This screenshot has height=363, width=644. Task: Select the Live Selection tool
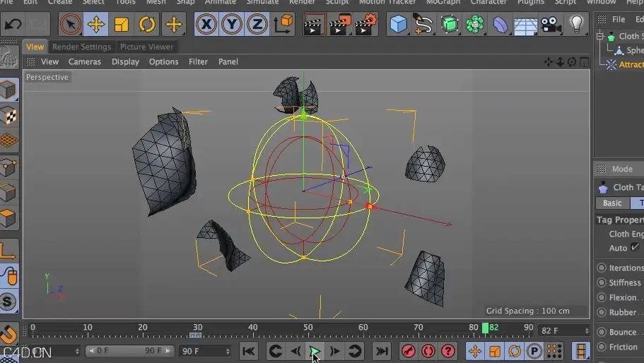point(70,24)
